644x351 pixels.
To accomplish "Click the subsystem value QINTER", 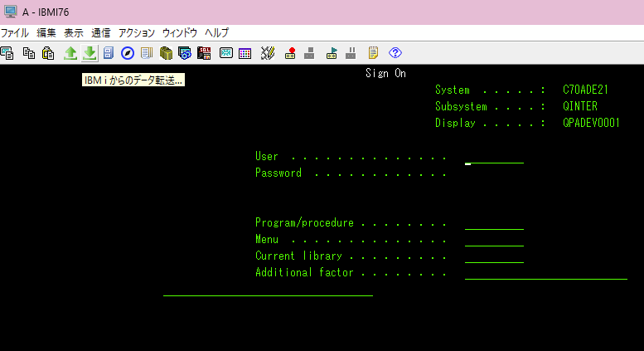I will (x=580, y=106).
